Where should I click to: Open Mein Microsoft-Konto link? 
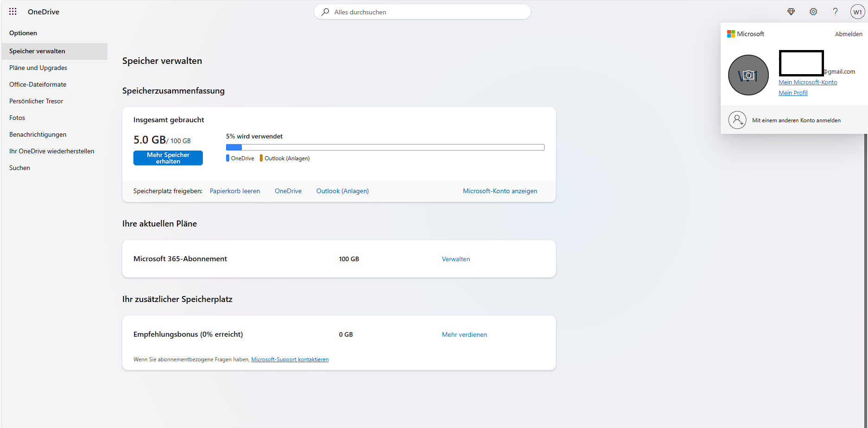(808, 82)
